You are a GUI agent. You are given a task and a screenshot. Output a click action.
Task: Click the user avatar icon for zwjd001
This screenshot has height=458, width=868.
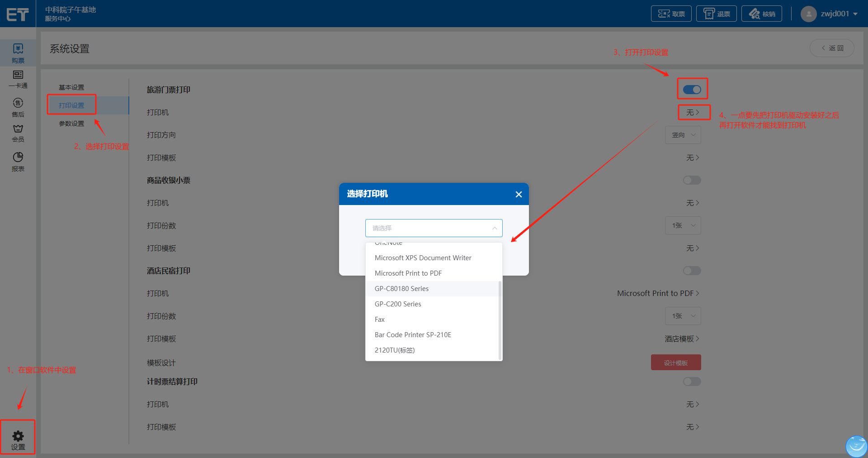808,14
